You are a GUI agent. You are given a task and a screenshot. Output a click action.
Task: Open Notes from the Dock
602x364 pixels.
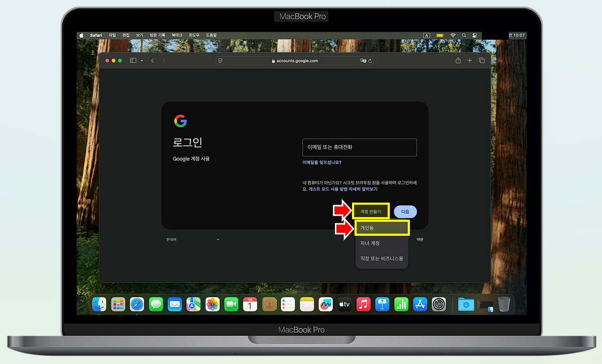pos(307,305)
